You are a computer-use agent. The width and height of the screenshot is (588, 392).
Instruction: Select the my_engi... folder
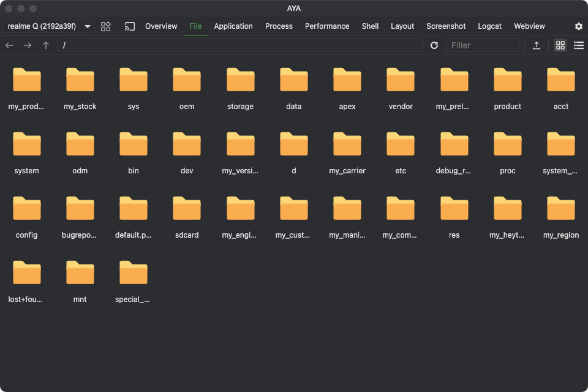(240, 217)
